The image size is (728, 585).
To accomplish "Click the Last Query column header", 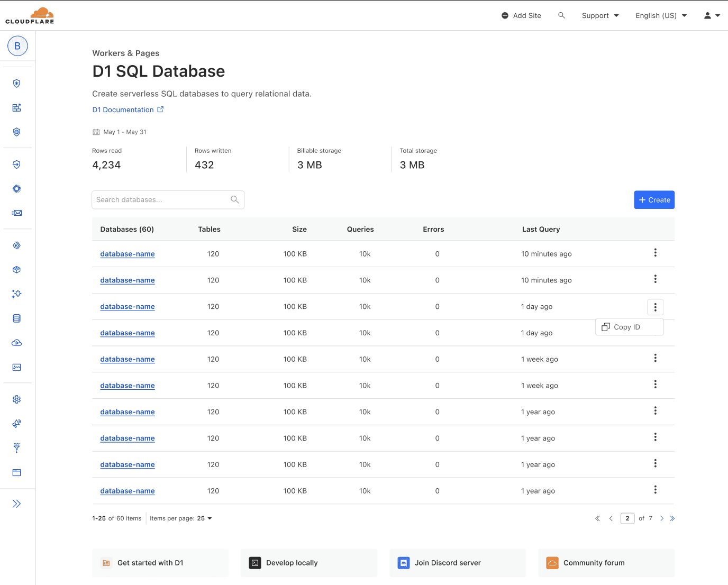I will coord(541,229).
